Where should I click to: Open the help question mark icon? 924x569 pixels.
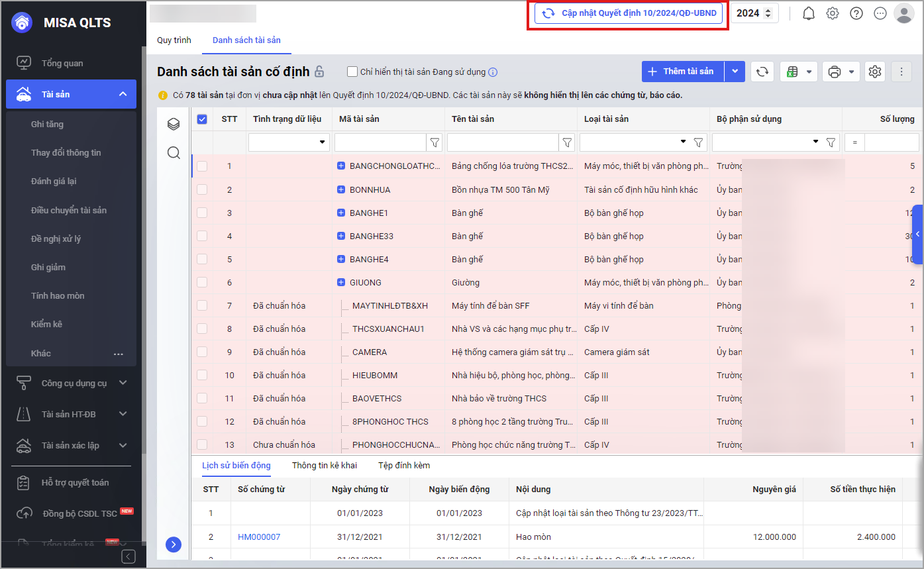pos(856,13)
